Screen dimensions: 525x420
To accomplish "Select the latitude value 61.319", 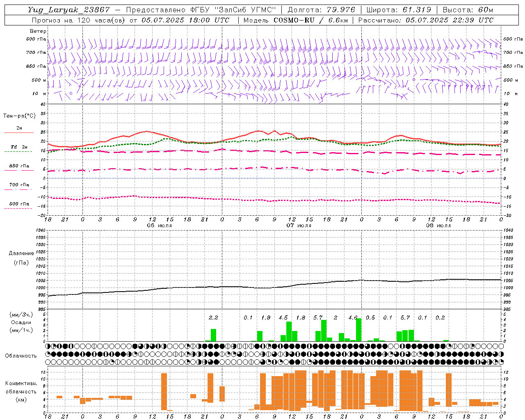I will (x=416, y=10).
